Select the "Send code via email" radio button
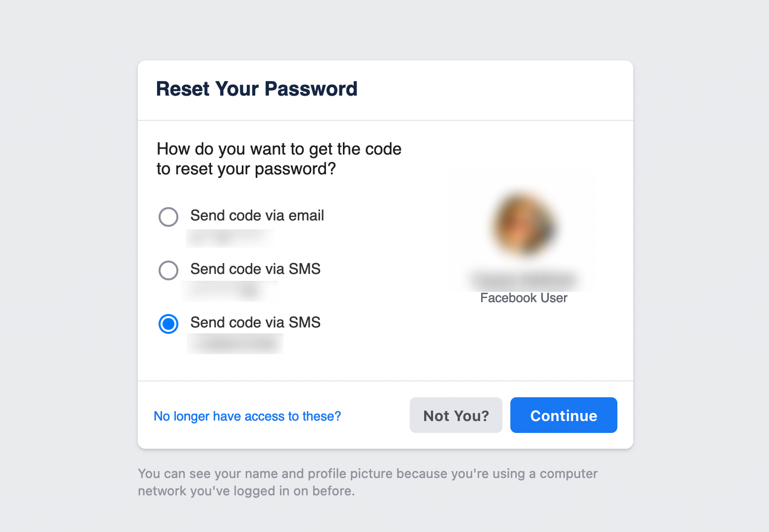 (x=168, y=217)
